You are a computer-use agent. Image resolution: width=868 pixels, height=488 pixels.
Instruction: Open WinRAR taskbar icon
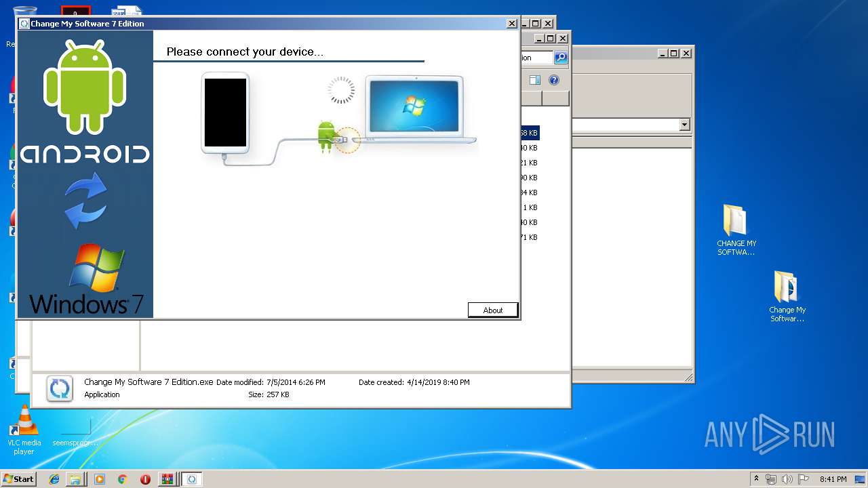[x=167, y=479]
